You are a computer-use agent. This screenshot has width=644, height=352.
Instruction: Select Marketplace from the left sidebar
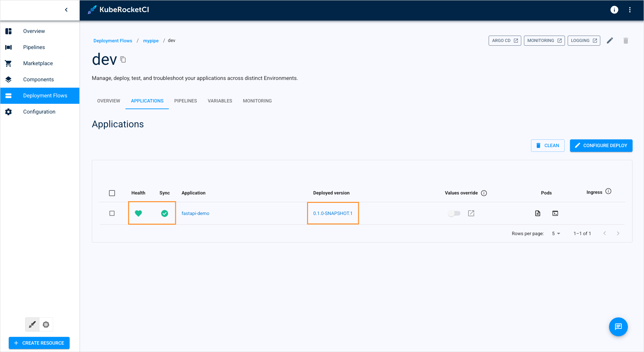click(x=38, y=63)
